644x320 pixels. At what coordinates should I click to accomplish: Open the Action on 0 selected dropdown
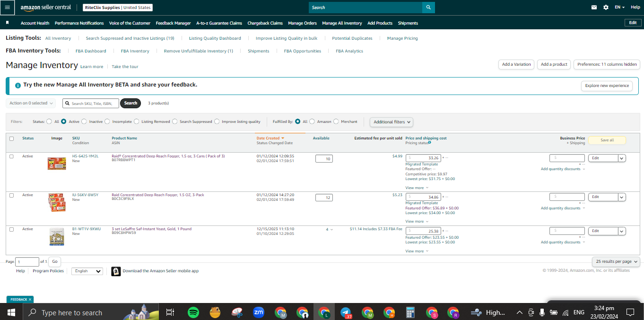click(31, 103)
